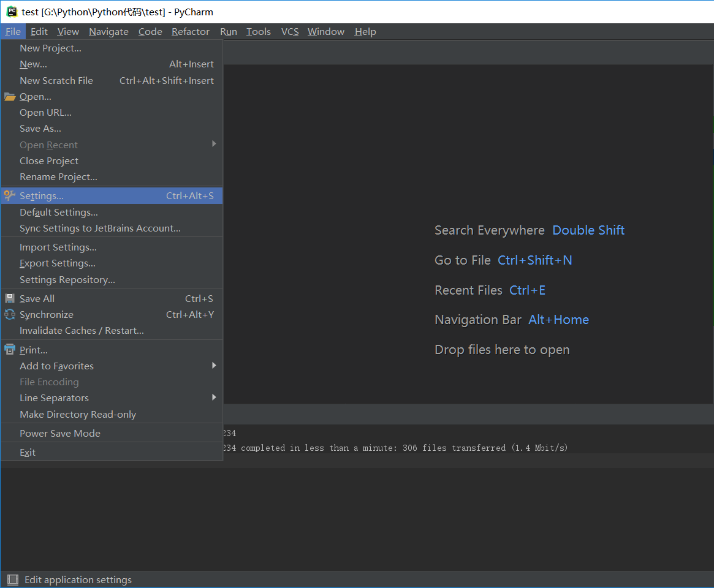The height and width of the screenshot is (588, 714).
Task: Choose Close Project
Action: (112, 160)
